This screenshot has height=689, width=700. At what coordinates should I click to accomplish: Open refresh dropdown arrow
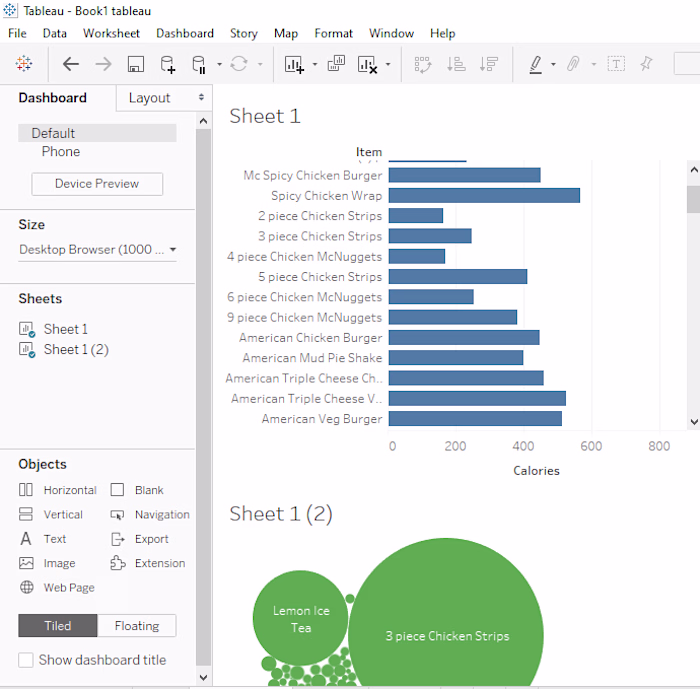click(x=260, y=64)
